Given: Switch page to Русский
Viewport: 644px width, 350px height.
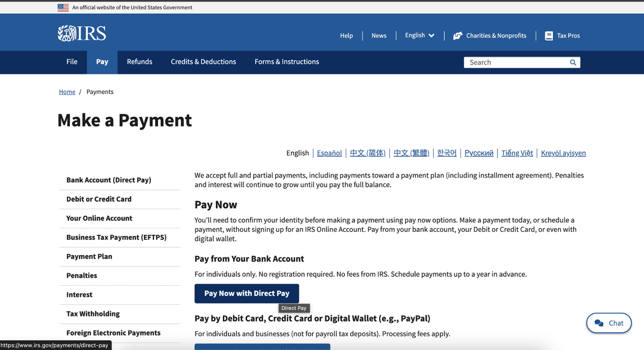Looking at the screenshot, I should coord(479,153).
